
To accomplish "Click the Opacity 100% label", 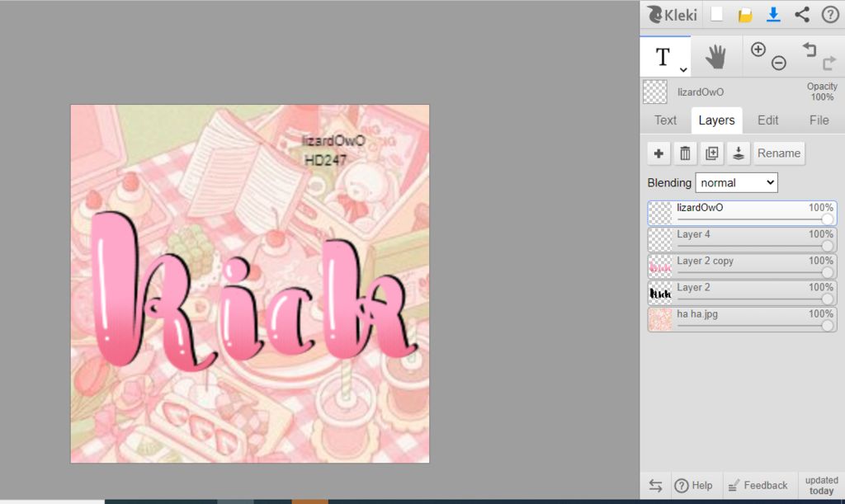I will pos(822,92).
